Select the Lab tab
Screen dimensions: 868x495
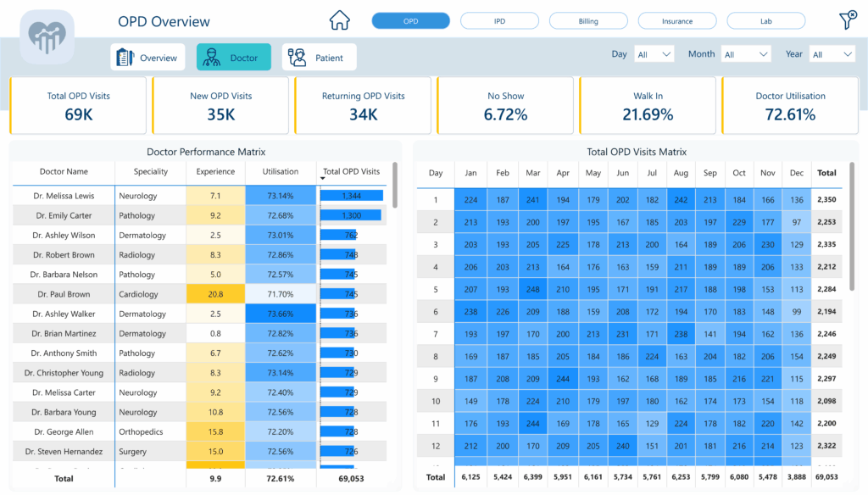click(x=765, y=21)
